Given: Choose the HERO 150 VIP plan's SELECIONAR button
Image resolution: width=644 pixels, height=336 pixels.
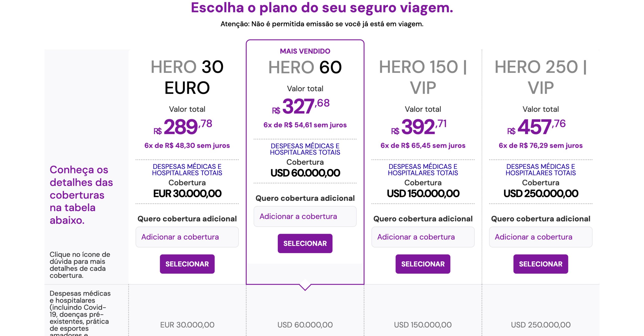Looking at the screenshot, I should (423, 264).
